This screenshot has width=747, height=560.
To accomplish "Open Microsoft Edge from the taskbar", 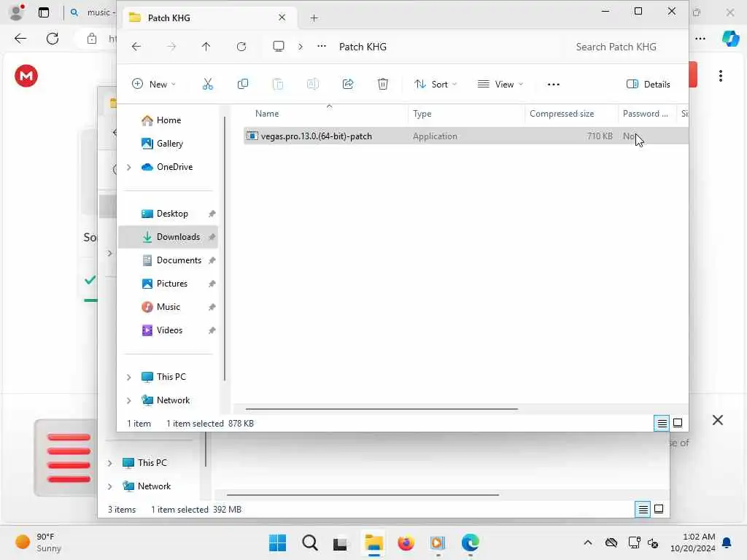I will coord(471,542).
